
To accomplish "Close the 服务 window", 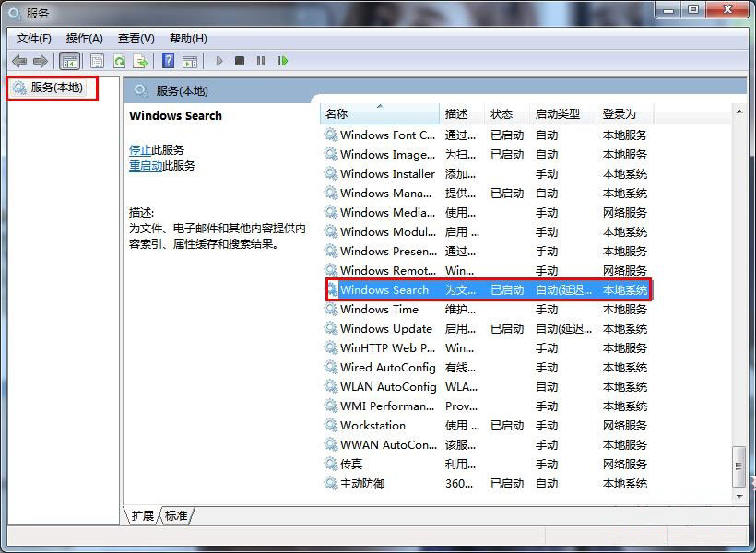I will (727, 9).
